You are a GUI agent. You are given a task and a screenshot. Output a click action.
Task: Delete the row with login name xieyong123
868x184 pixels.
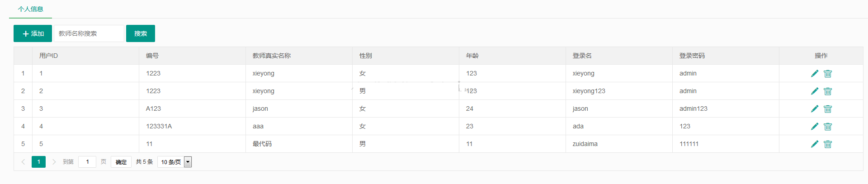click(x=828, y=91)
